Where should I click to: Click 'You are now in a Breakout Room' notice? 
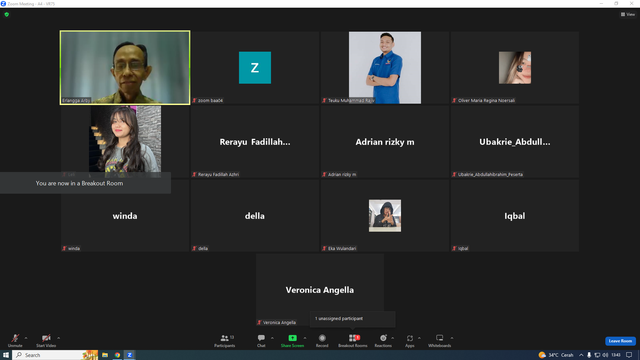coord(85,183)
